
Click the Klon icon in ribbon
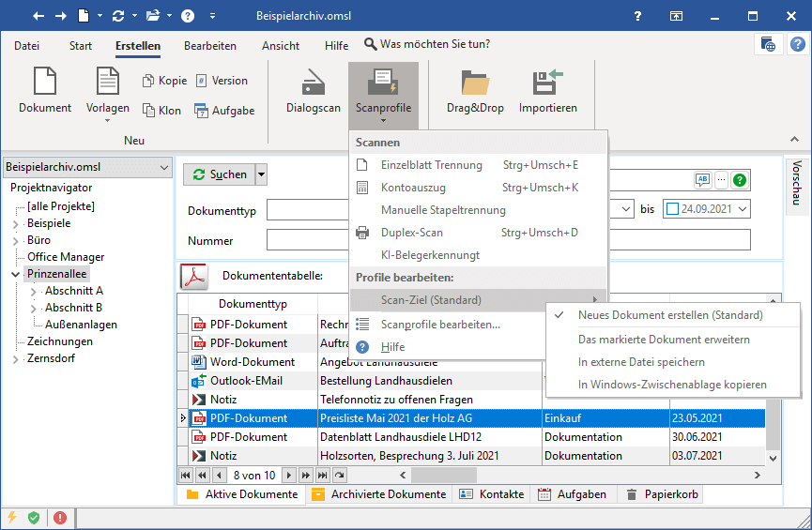(148, 111)
